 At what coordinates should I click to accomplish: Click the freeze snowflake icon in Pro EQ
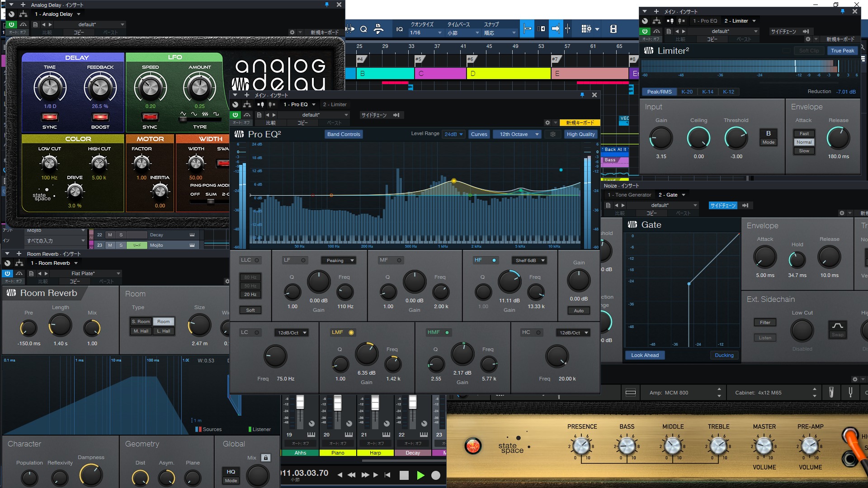[x=552, y=134]
